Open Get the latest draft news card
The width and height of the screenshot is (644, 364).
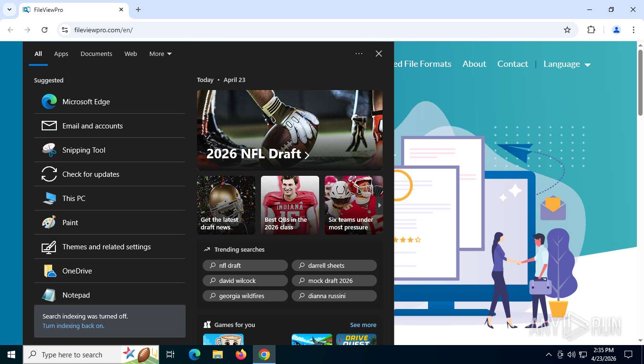click(x=226, y=205)
